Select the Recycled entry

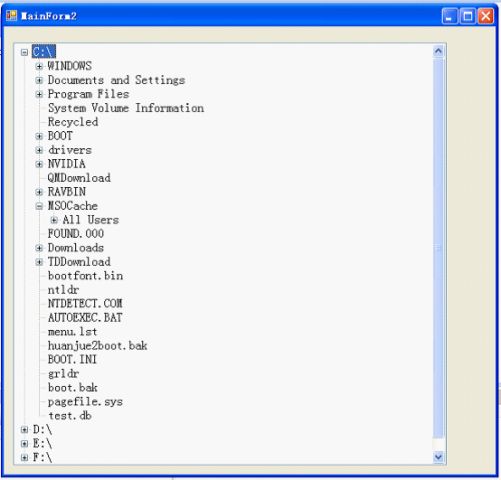73,122
